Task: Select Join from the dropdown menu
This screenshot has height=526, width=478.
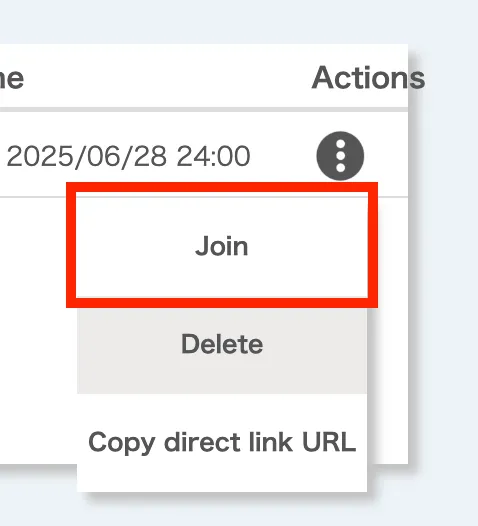Action: tap(222, 246)
